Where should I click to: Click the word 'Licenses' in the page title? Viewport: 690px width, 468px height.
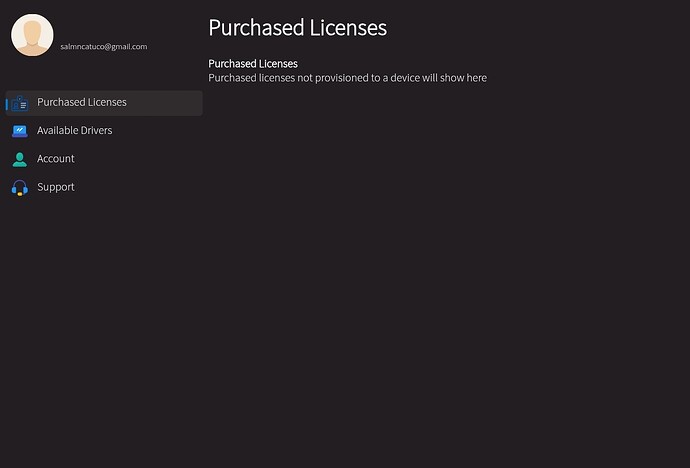click(x=348, y=27)
